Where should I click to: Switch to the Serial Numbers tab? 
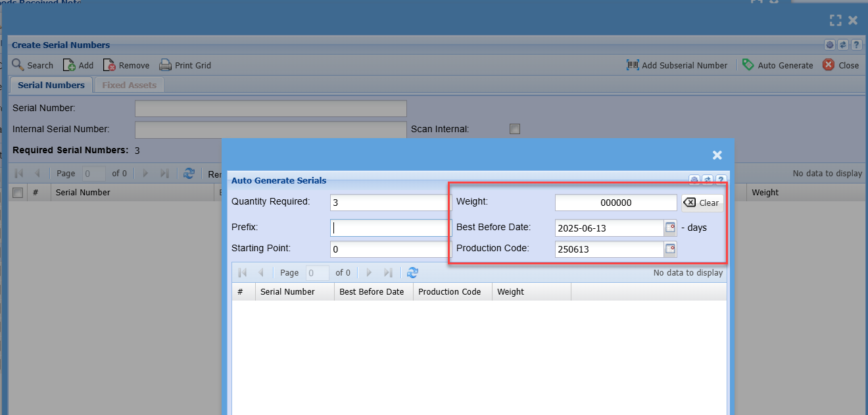click(51, 85)
